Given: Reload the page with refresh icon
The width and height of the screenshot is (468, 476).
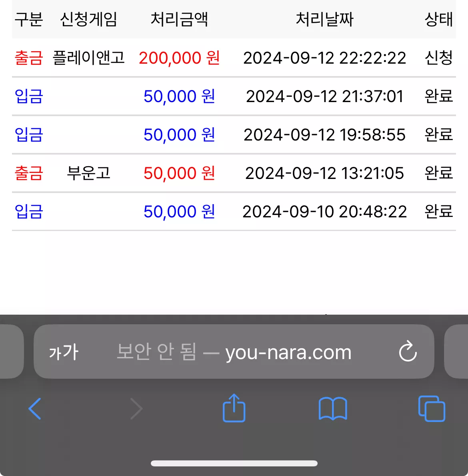Looking at the screenshot, I should pos(408,351).
